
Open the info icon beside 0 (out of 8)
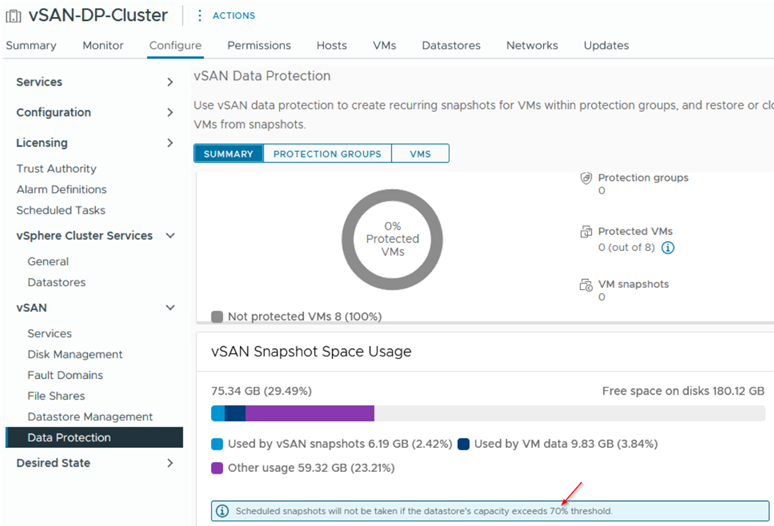(x=667, y=248)
